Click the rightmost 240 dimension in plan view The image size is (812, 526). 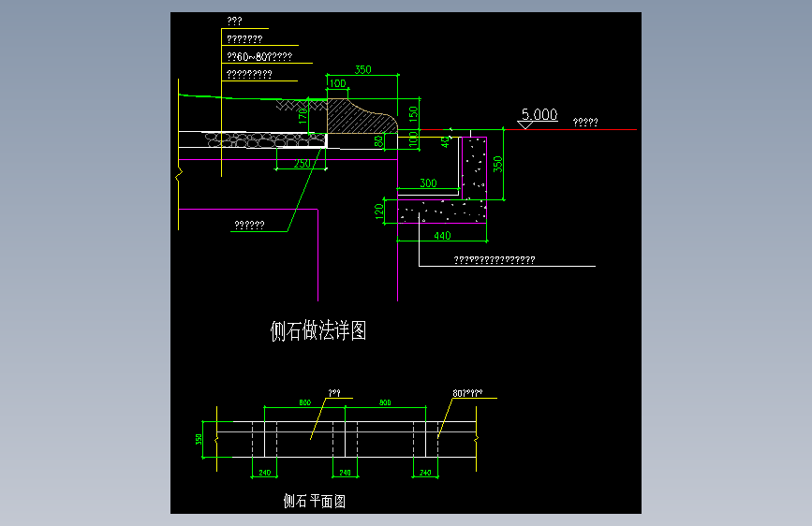425,473
